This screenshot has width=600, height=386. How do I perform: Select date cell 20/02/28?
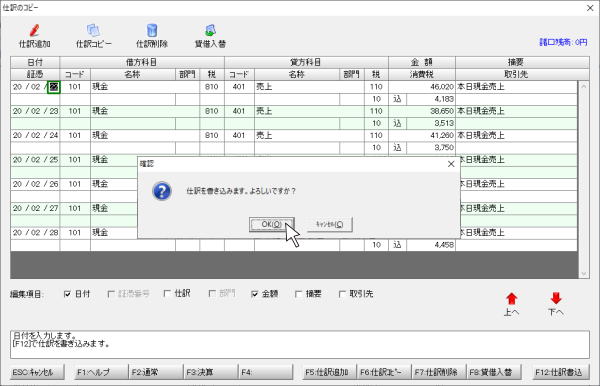click(x=35, y=233)
